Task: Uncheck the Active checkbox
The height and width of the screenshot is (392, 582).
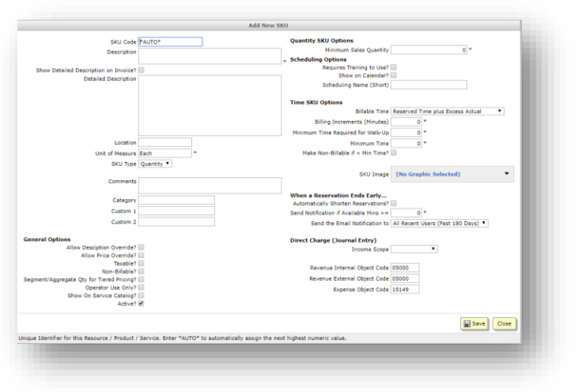Action: pyautogui.click(x=142, y=303)
